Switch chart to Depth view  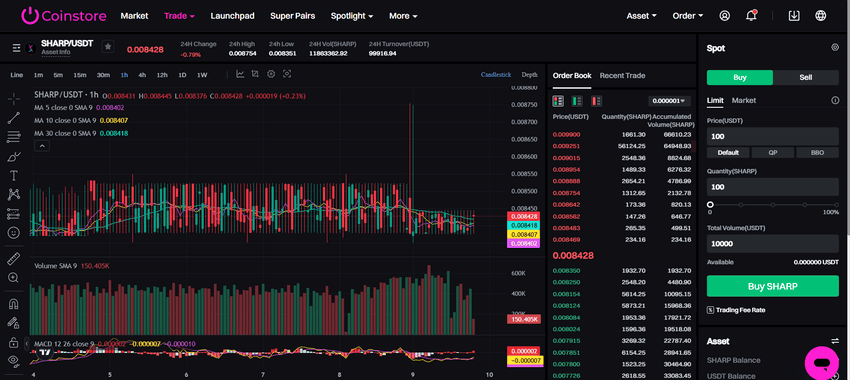(530, 75)
